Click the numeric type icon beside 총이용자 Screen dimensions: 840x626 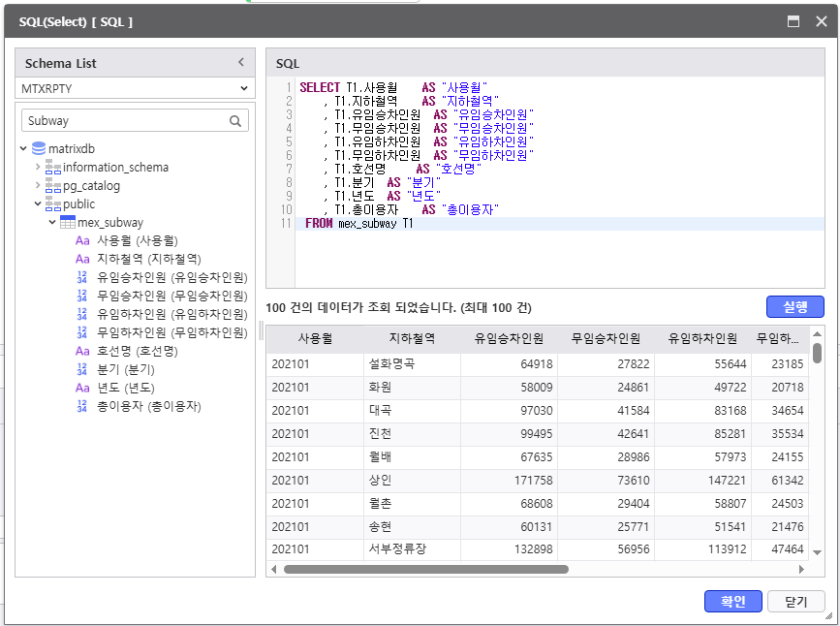(82, 407)
